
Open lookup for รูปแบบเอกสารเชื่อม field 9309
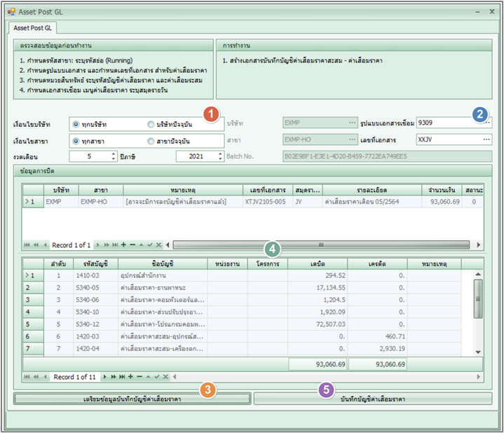click(487, 123)
